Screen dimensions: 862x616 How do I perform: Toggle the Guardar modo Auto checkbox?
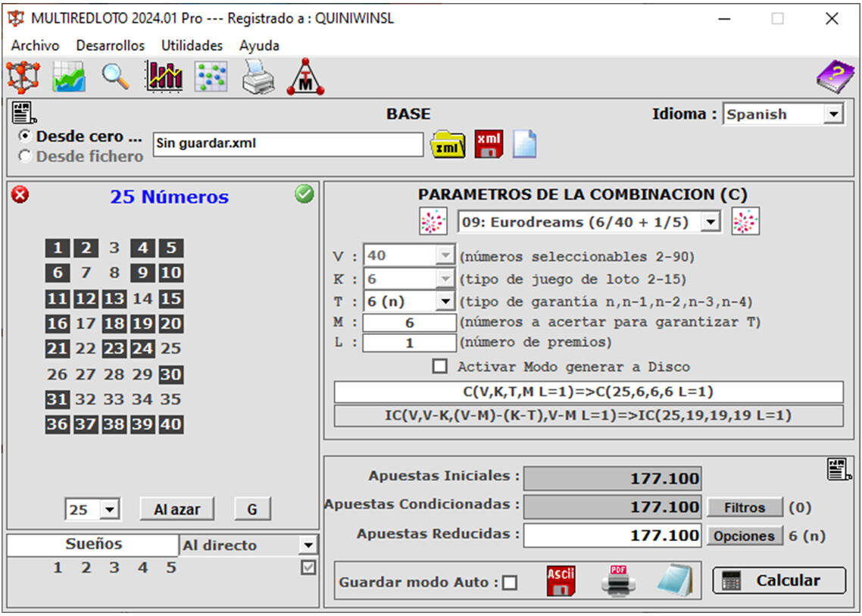click(x=510, y=583)
